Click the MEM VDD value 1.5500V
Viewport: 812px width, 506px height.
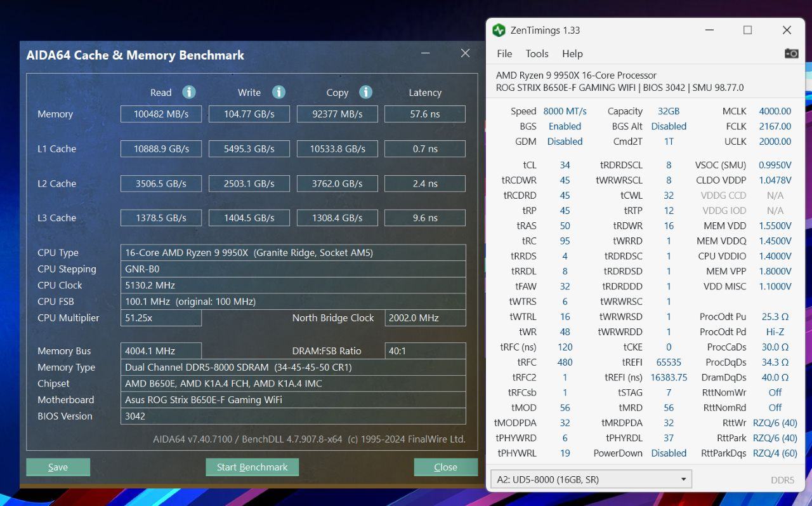tap(775, 226)
